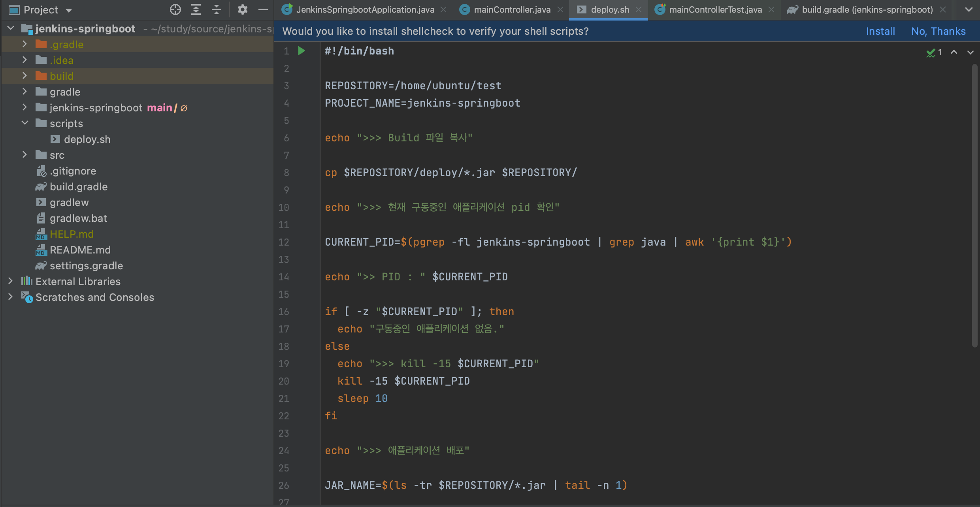Screen dimensions: 980x507
Task: Click Install shellcheck link
Action: (880, 31)
